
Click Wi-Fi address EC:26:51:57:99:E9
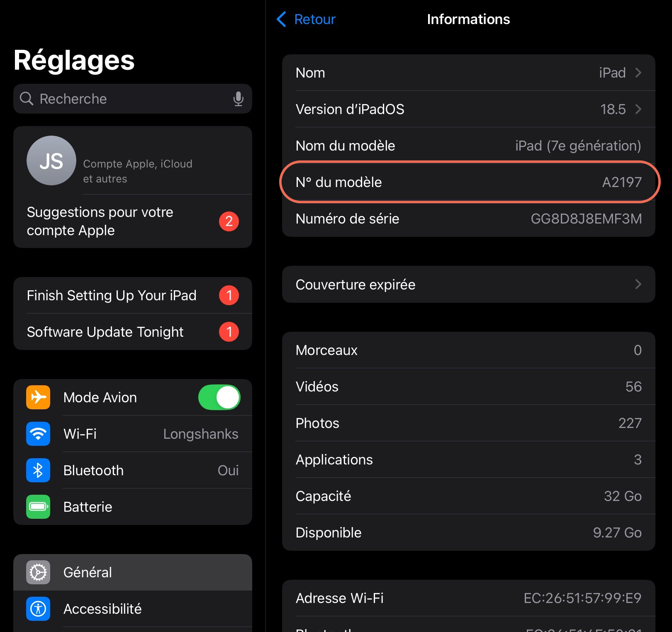[582, 598]
